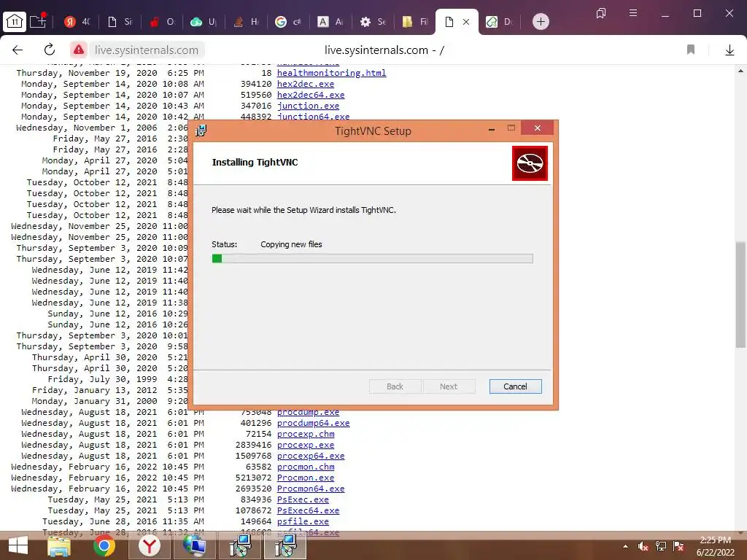Open procexp64.exe link
The image size is (747, 560).
tap(311, 456)
